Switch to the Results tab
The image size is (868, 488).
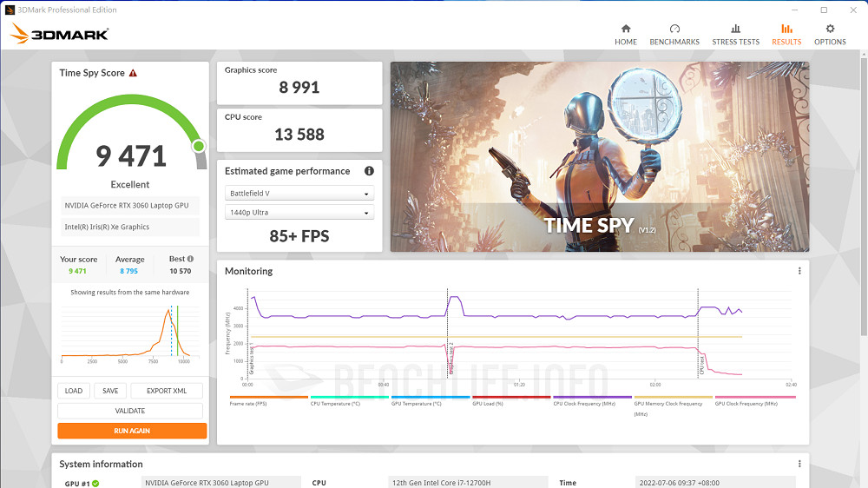(x=786, y=34)
